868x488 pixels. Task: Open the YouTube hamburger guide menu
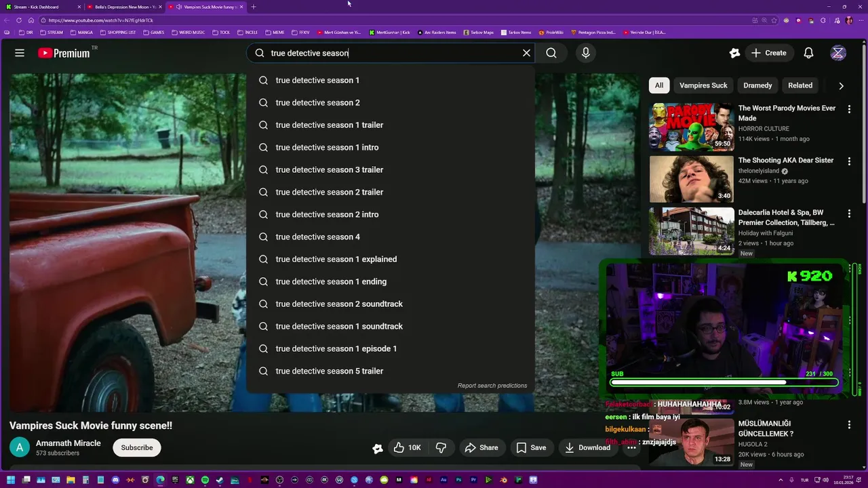[x=20, y=53]
